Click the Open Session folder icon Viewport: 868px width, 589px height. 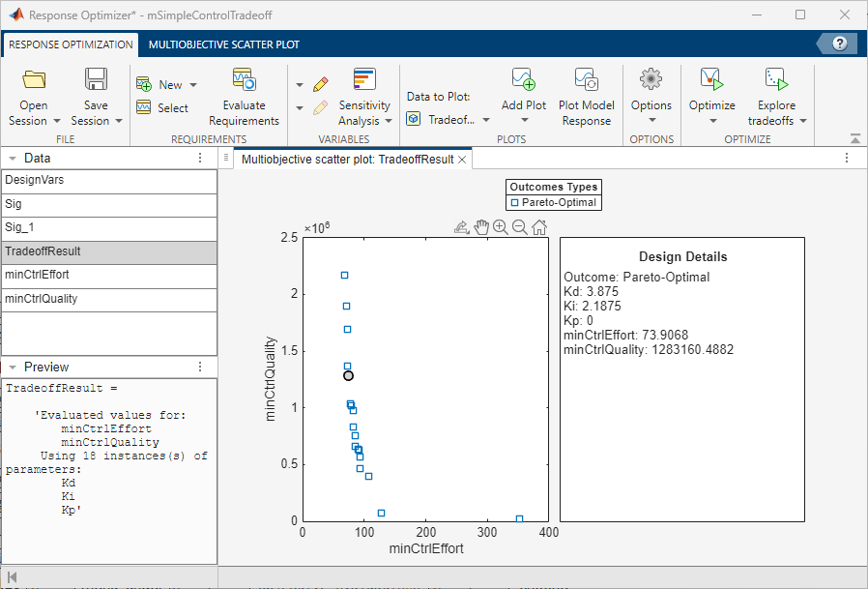34,80
